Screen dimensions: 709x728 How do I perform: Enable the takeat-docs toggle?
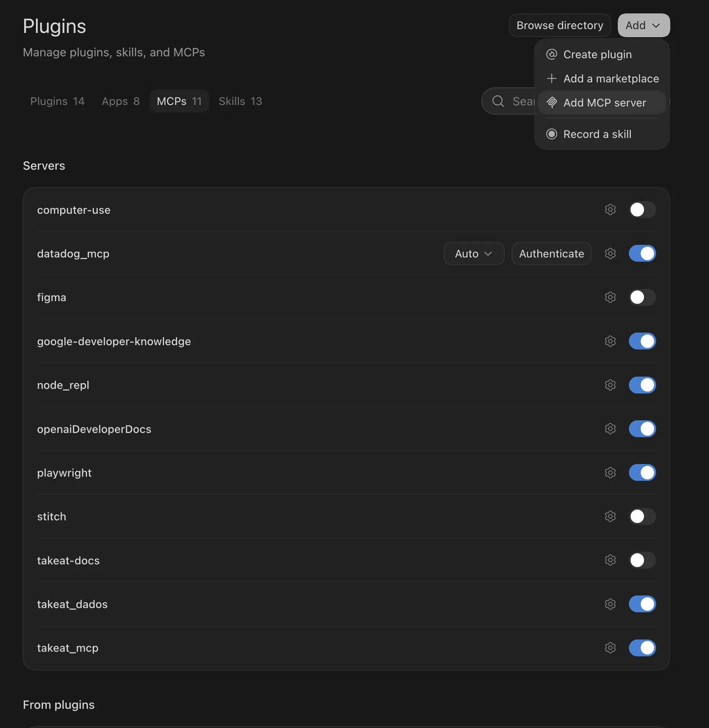[642, 560]
